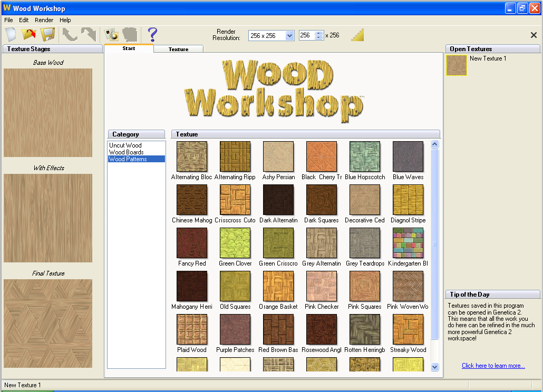Switch to the Texture tab

click(x=178, y=49)
